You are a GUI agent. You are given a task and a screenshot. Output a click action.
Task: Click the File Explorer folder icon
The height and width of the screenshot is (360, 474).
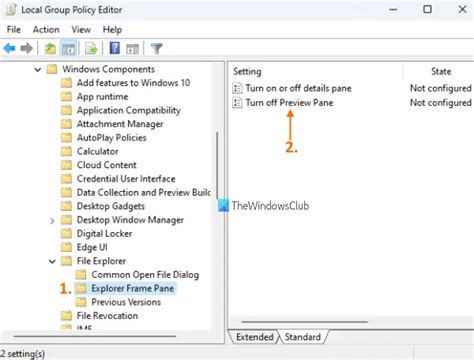pyautogui.click(x=66, y=261)
